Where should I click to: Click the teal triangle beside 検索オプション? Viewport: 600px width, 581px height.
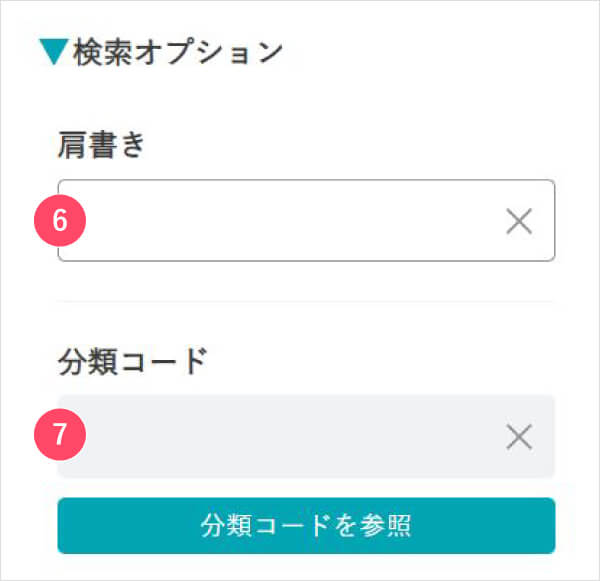coord(54,52)
